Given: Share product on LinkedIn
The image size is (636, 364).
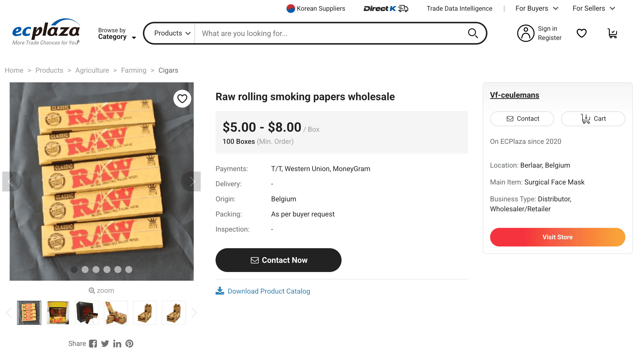Looking at the screenshot, I should coord(117,343).
